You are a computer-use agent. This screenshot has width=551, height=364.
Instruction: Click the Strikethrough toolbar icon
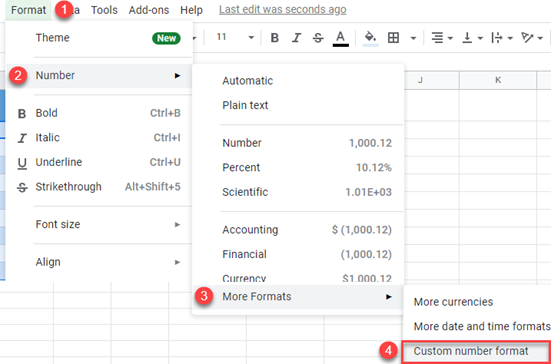coord(318,38)
